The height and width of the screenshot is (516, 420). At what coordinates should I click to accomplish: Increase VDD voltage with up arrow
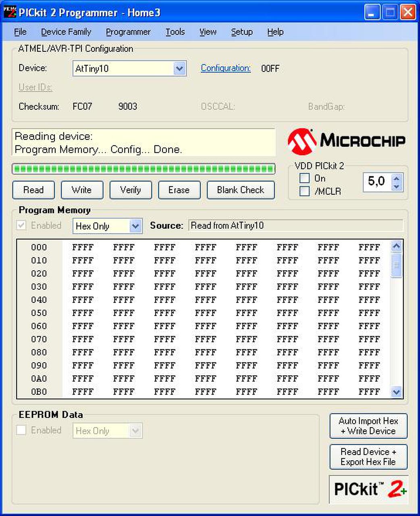click(x=397, y=178)
